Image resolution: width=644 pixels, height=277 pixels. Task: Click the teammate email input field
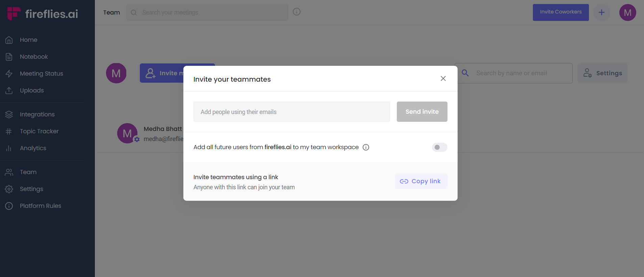point(291,112)
